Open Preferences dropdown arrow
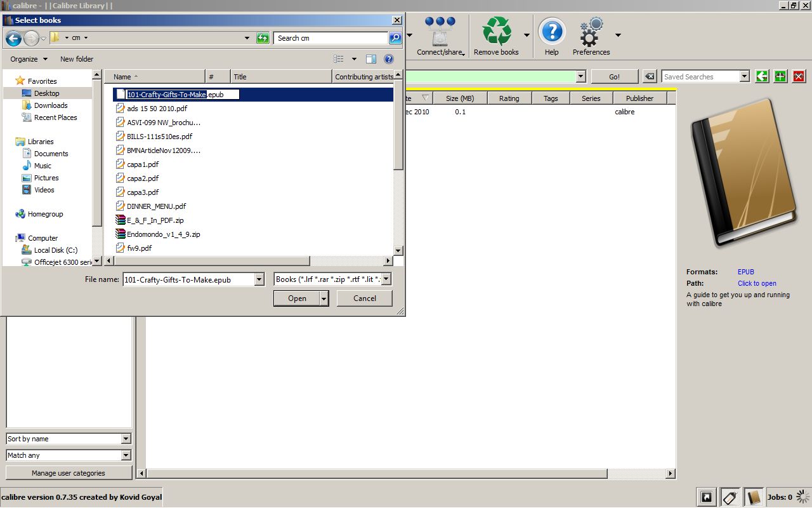 618,36
